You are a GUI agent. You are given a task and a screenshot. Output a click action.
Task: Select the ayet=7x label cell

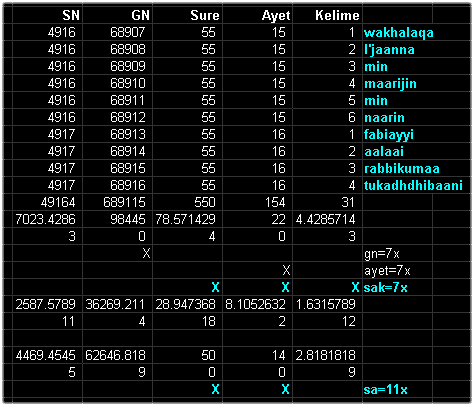pos(398,271)
